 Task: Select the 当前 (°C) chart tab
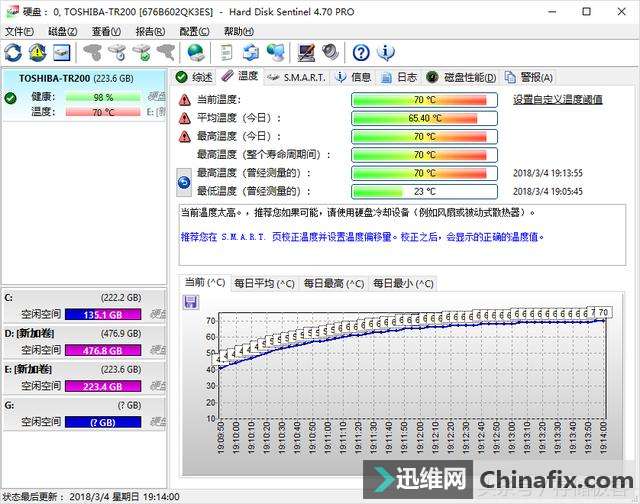tap(204, 282)
